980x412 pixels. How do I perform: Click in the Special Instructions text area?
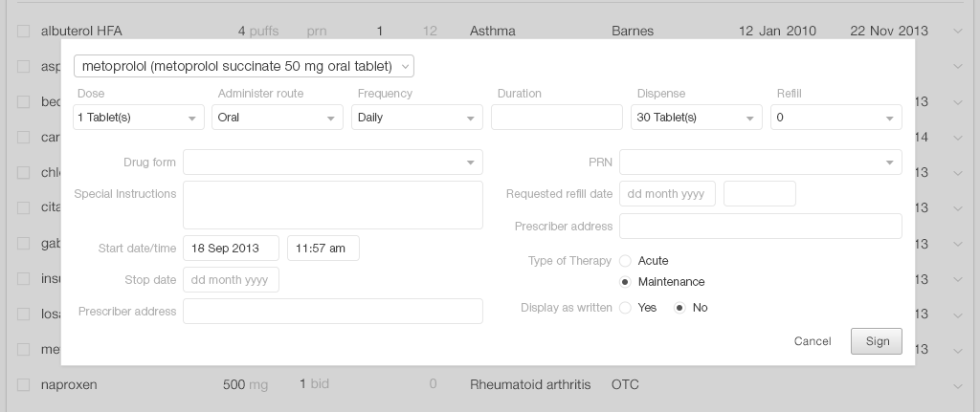click(x=332, y=205)
